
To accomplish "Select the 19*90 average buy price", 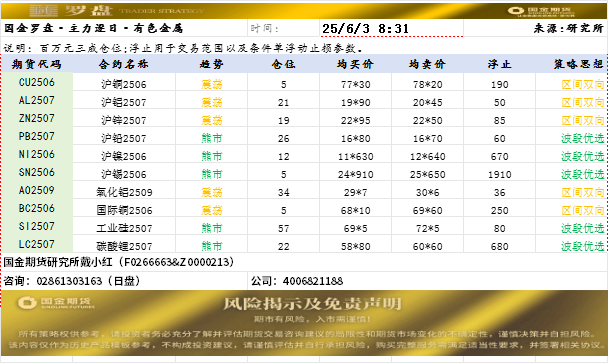I will (x=356, y=102).
